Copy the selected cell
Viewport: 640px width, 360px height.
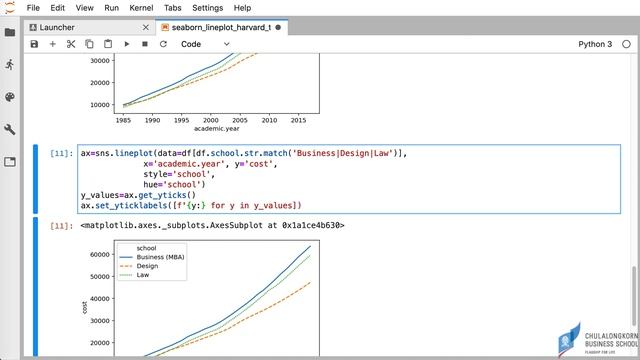pyautogui.click(x=89, y=44)
